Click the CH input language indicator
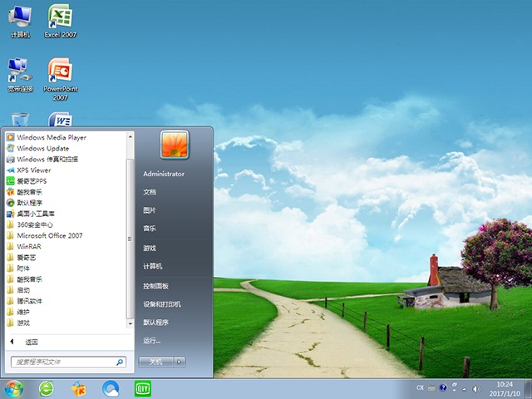 (x=420, y=388)
